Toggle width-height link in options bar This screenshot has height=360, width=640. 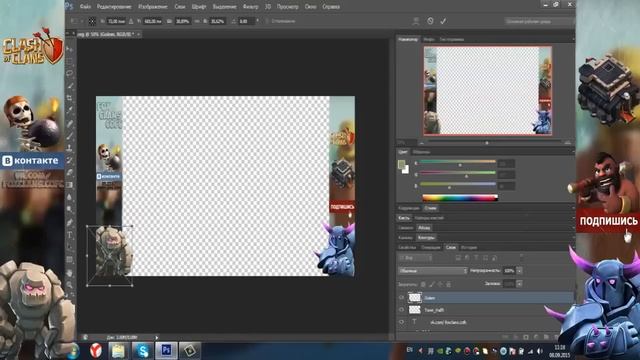(x=197, y=21)
